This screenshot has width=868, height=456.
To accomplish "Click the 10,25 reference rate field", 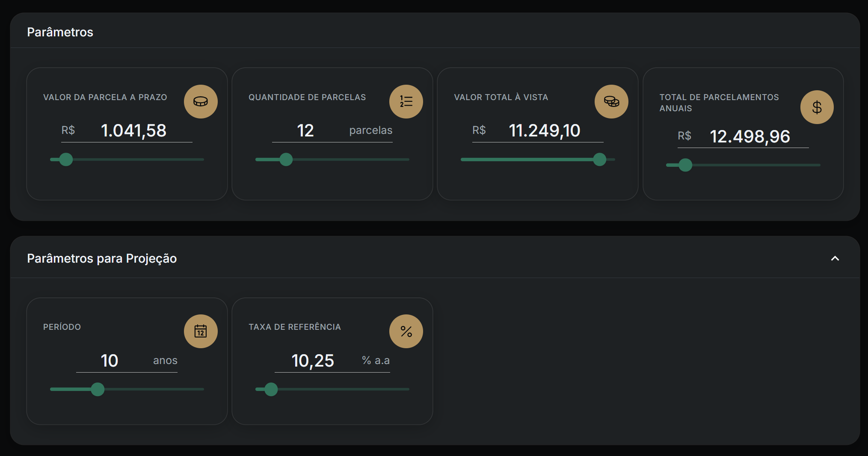I will (313, 361).
